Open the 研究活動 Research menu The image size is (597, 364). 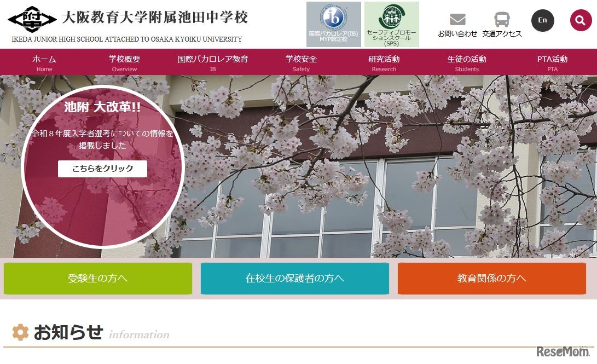(x=384, y=62)
